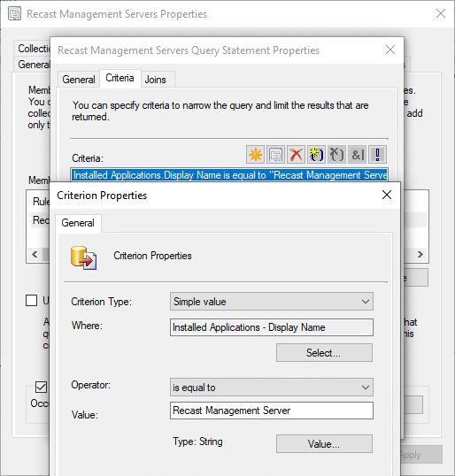Click the left scroll arrow in membership rules list

point(35,254)
